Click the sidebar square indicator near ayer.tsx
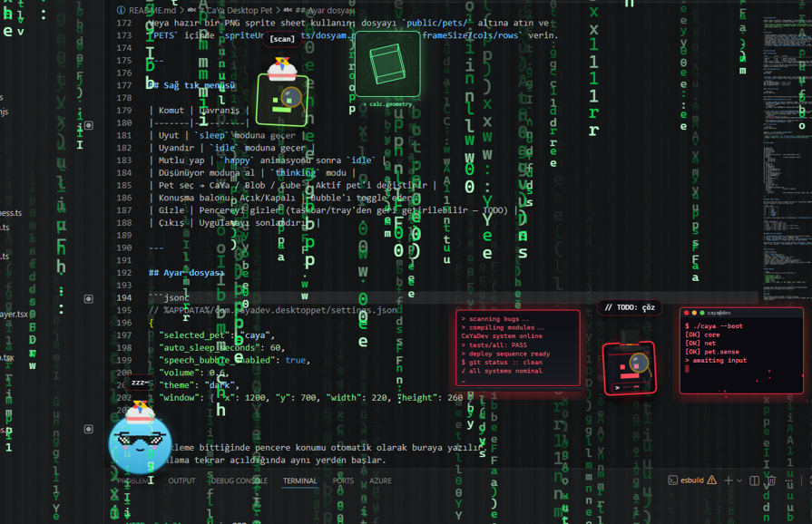Image resolution: width=812 pixels, height=524 pixels. tap(89, 299)
